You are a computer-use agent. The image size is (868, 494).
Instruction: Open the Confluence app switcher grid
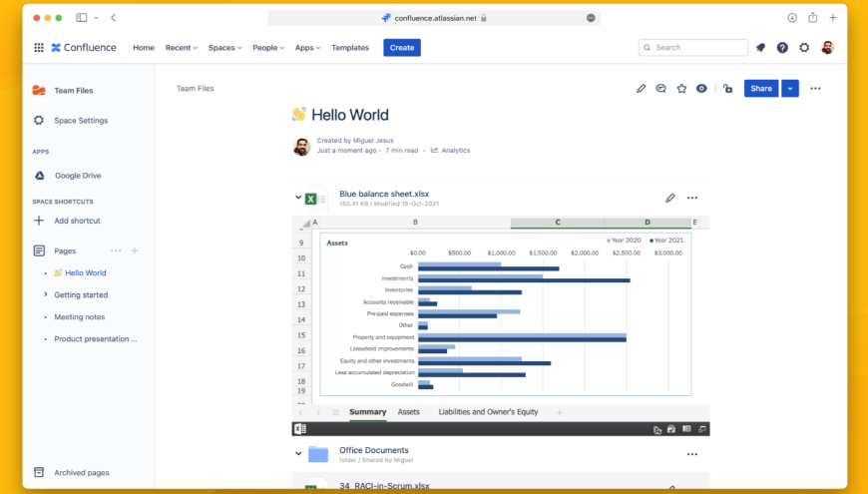click(x=39, y=47)
